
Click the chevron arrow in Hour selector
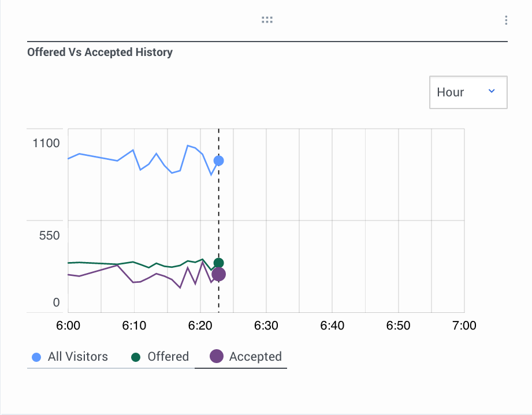click(x=492, y=91)
